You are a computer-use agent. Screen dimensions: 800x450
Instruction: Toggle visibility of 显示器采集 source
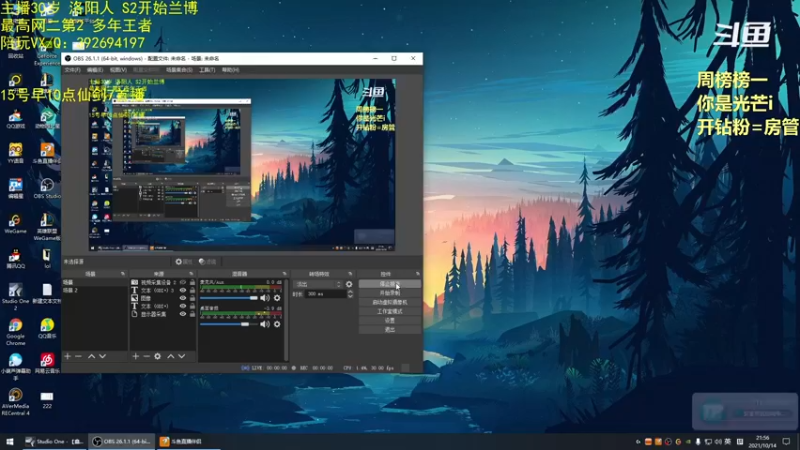(x=183, y=314)
